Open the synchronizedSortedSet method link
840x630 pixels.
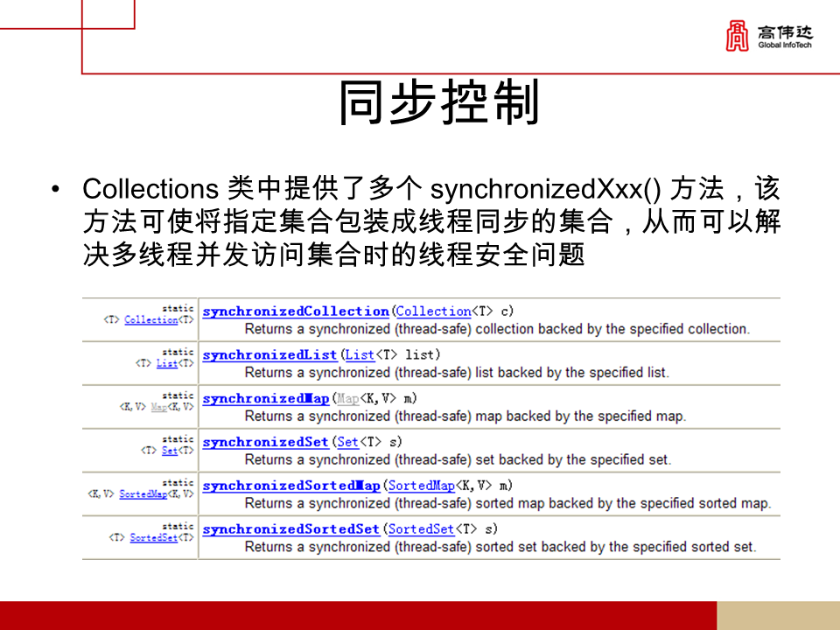tap(290, 529)
